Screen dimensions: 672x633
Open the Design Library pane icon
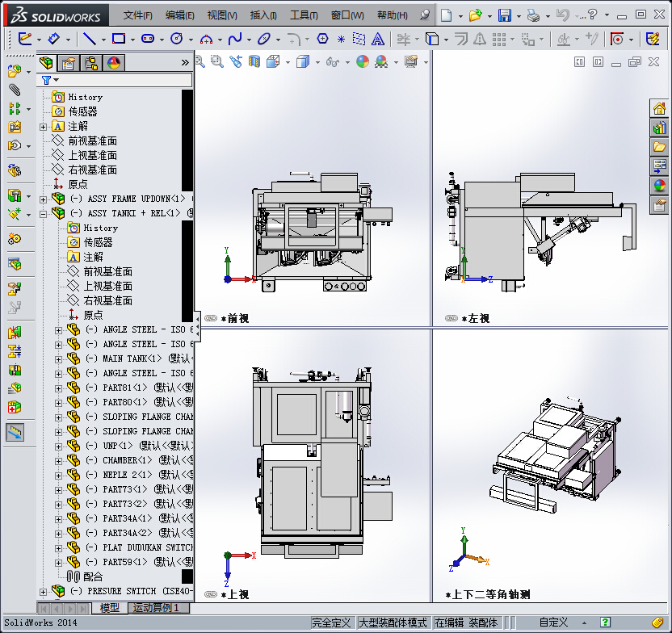pos(660,128)
